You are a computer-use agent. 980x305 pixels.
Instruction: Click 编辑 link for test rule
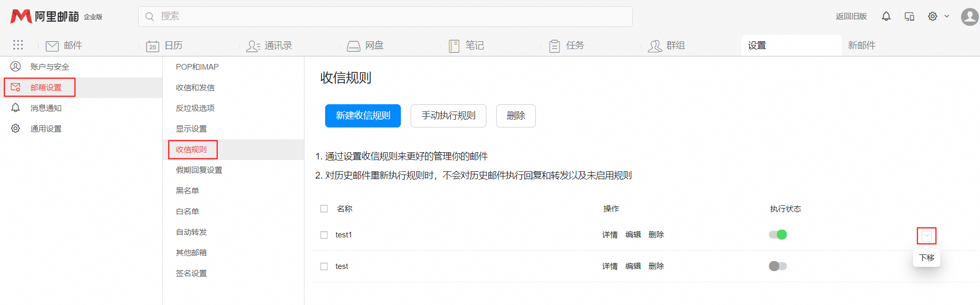tap(633, 266)
